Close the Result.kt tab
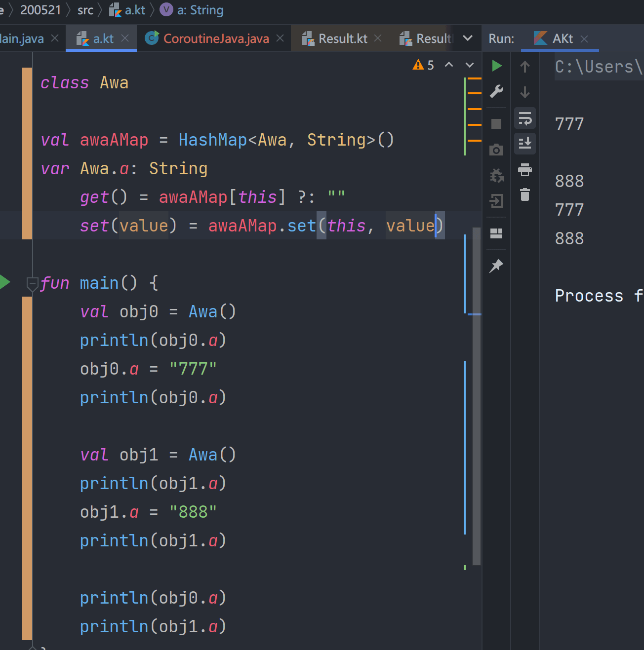Viewport: 644px width, 650px height. (x=378, y=38)
